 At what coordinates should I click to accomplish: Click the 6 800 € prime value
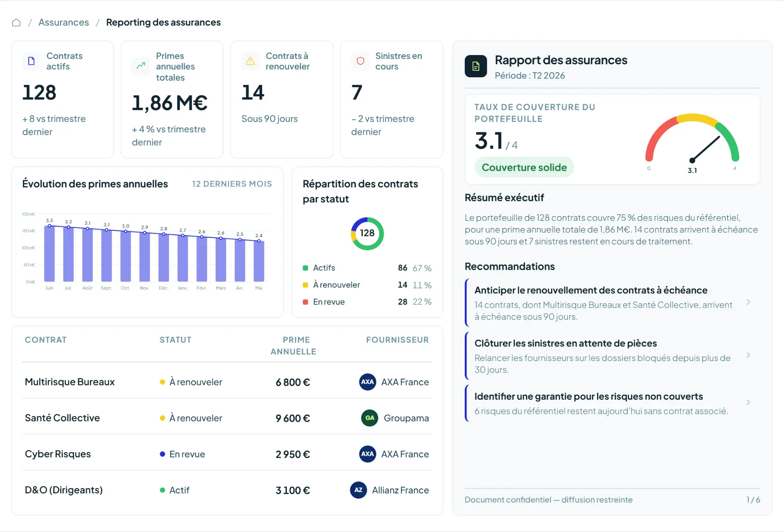coord(293,382)
